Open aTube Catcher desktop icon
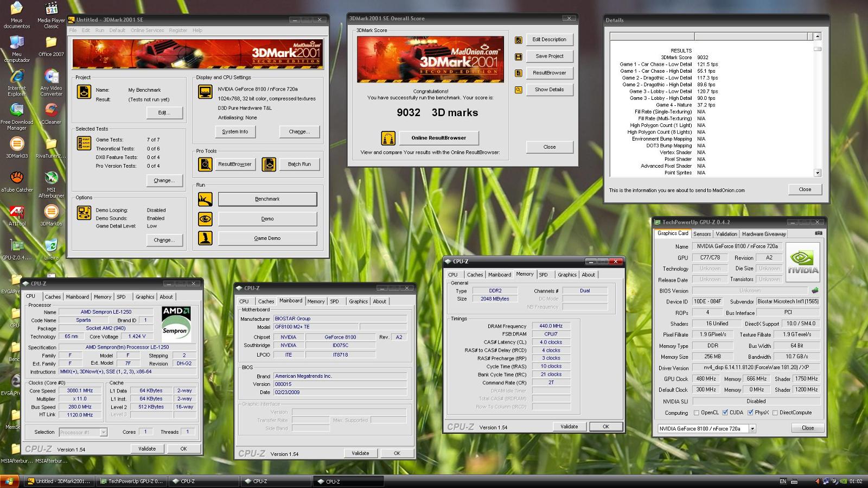This screenshot has width=868, height=488. 17,182
